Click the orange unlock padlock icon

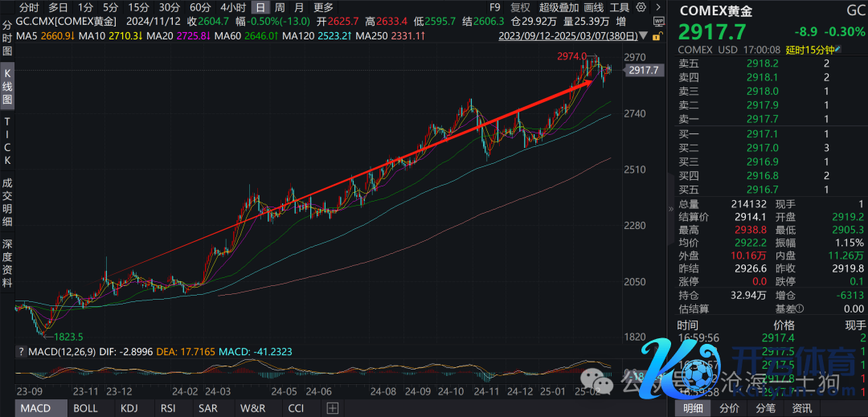656,36
